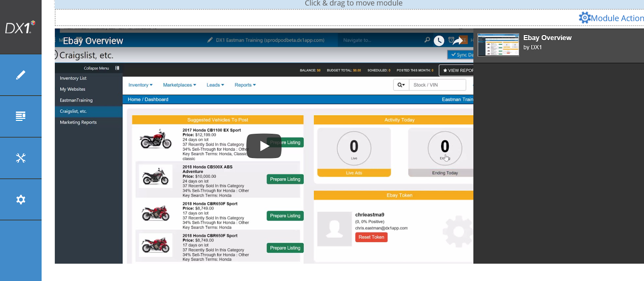Select the Ebay Overview playlist thumbnail
This screenshot has height=281, width=644.
click(x=498, y=45)
